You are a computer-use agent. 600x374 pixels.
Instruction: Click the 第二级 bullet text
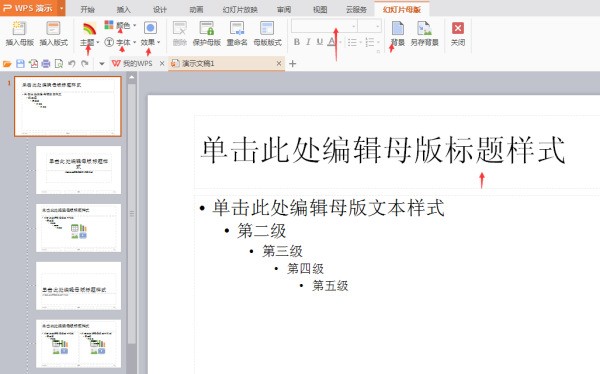coord(262,231)
